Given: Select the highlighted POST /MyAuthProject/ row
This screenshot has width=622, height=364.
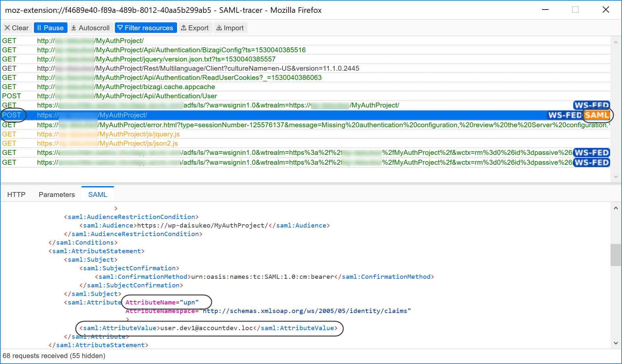Looking at the screenshot, I should pyautogui.click(x=305, y=115).
